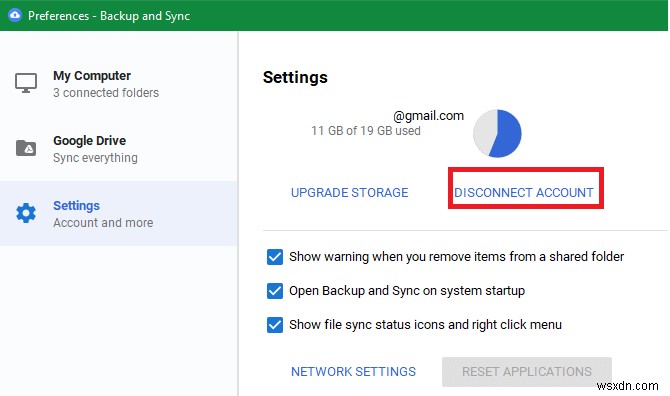The width and height of the screenshot is (670, 396).
Task: Click the Backup and Sync cloud icon
Action: [x=15, y=15]
